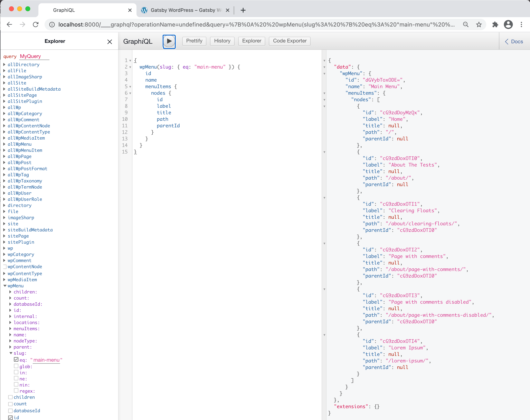Viewport: 530px width, 420px height.
Task: Expand the allWpMenuItem node
Action: click(x=4, y=150)
